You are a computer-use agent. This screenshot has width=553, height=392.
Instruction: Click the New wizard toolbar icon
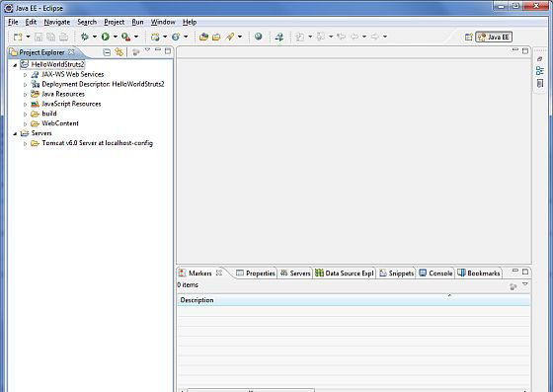click(18, 37)
